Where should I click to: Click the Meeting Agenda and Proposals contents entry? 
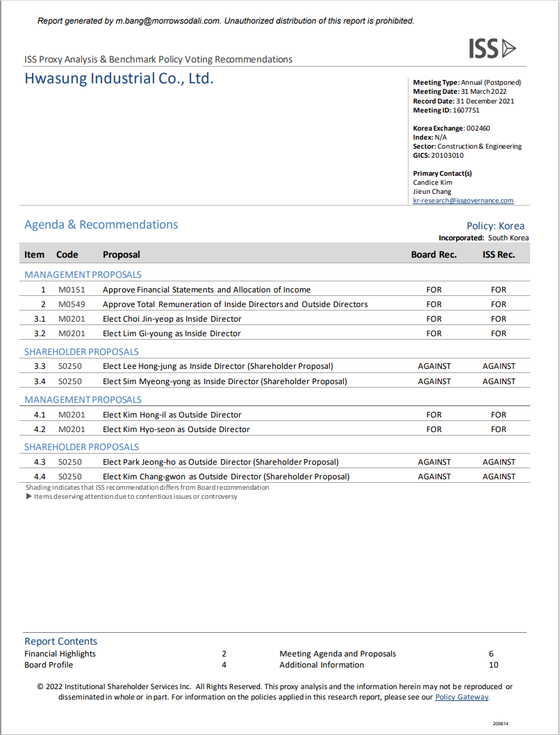337,654
